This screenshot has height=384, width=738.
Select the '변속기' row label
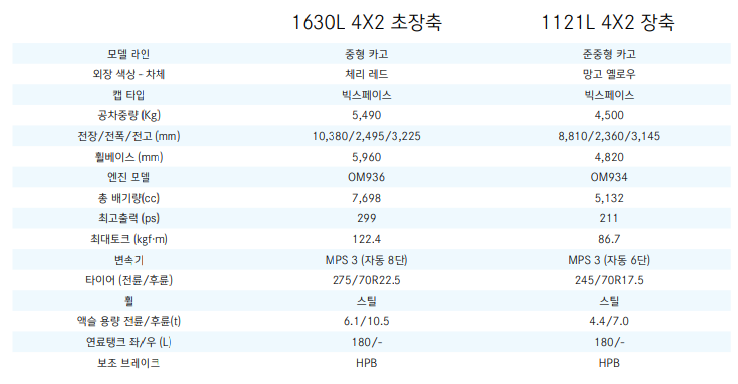[128, 259]
